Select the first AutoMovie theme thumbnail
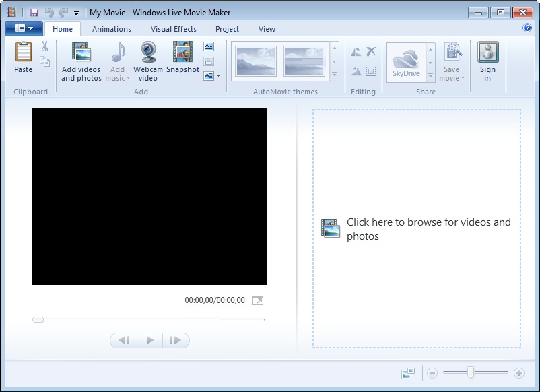This screenshot has width=540, height=392. coord(257,62)
